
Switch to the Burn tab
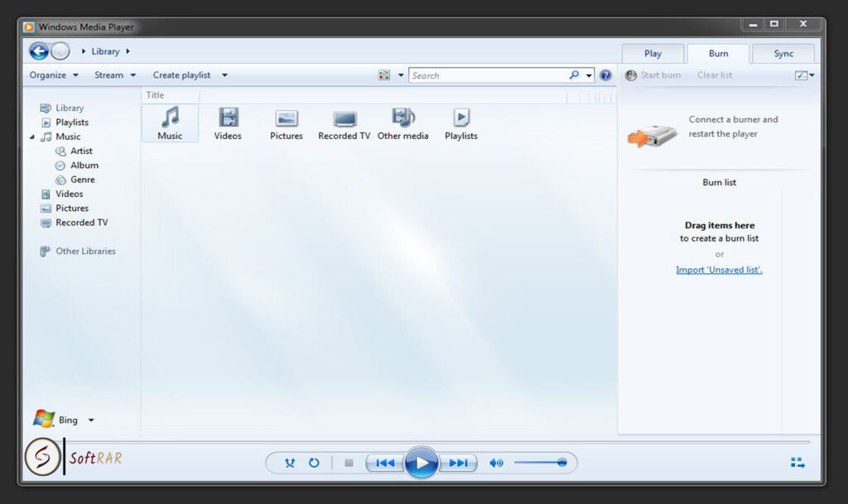pos(718,54)
